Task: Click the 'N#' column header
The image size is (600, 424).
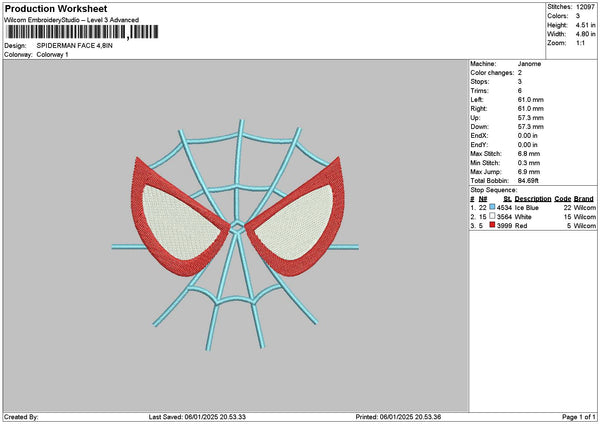Action: click(483, 199)
